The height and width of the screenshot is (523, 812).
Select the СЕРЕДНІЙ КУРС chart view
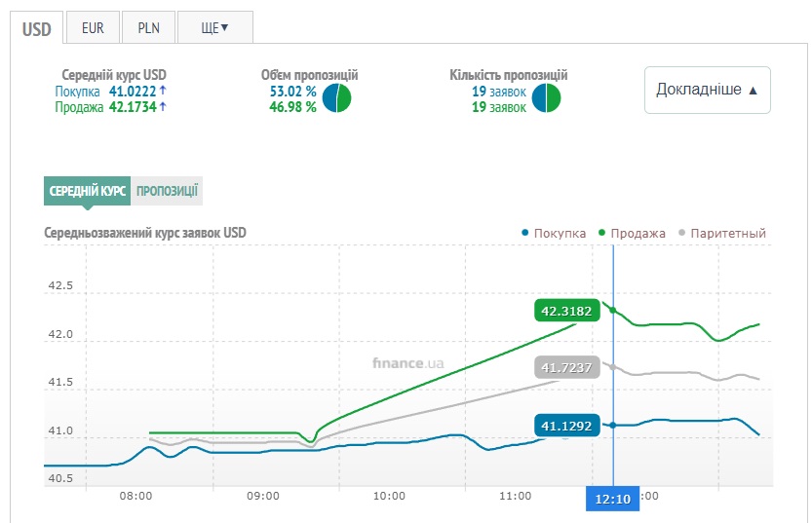[87, 191]
